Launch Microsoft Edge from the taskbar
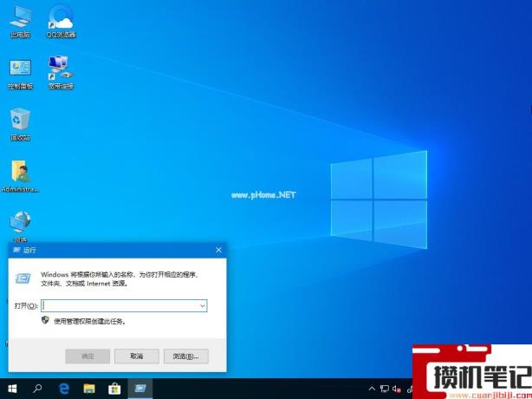This screenshot has width=532, height=399. click(x=64, y=389)
